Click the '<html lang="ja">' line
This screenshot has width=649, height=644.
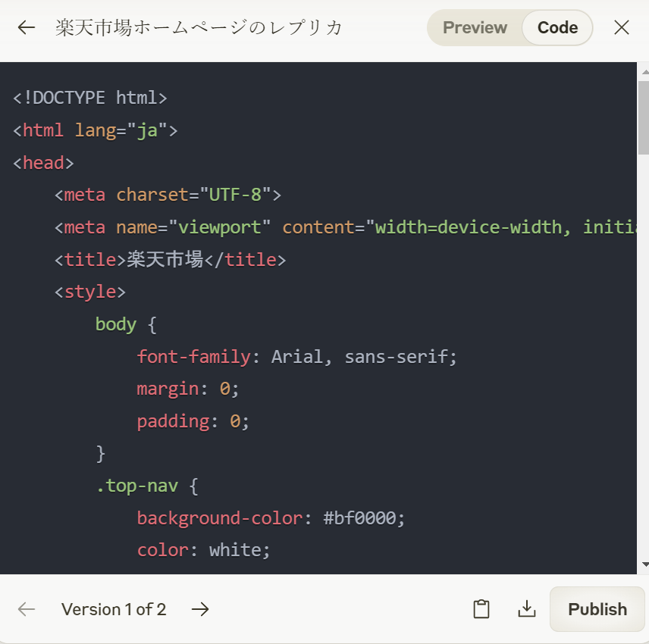[x=96, y=130]
